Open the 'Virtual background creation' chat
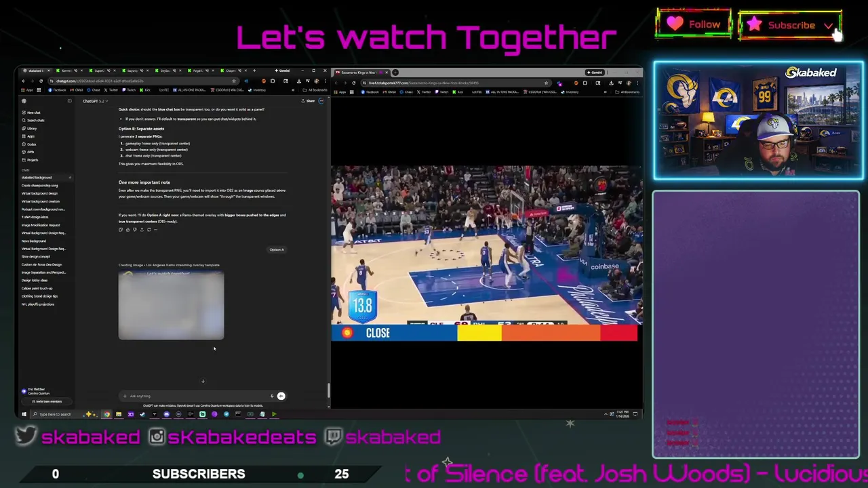Screen dimensions: 868x488 coord(41,201)
